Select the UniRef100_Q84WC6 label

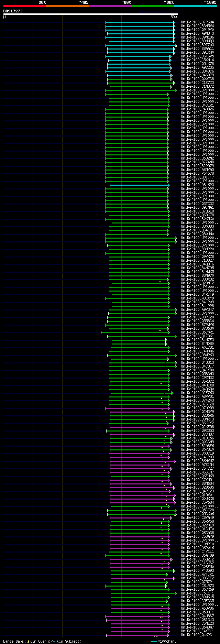(x=197, y=72)
